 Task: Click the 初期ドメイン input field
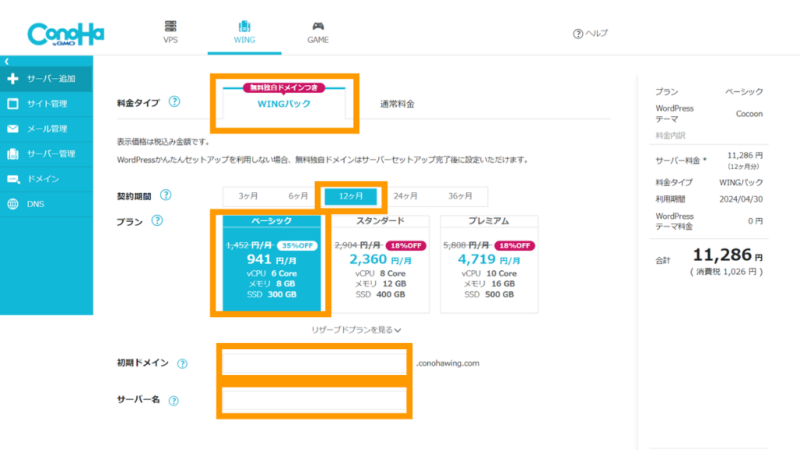click(x=314, y=363)
